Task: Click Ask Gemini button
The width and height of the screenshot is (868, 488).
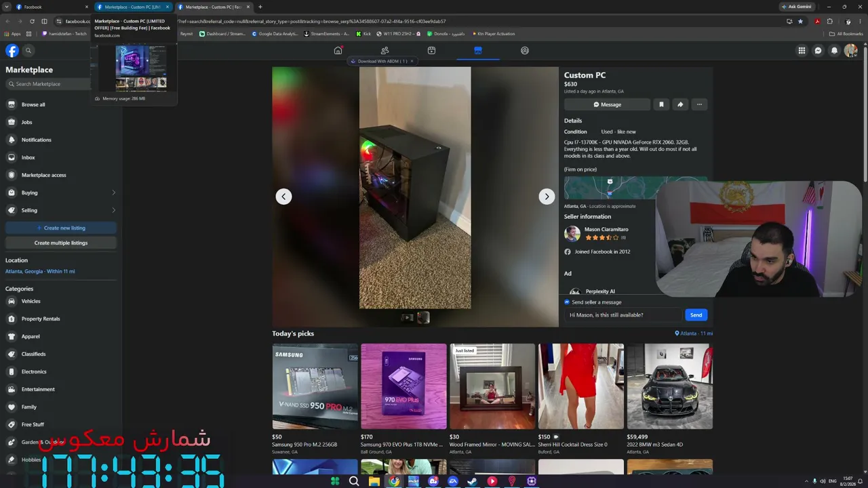Action: (797, 7)
